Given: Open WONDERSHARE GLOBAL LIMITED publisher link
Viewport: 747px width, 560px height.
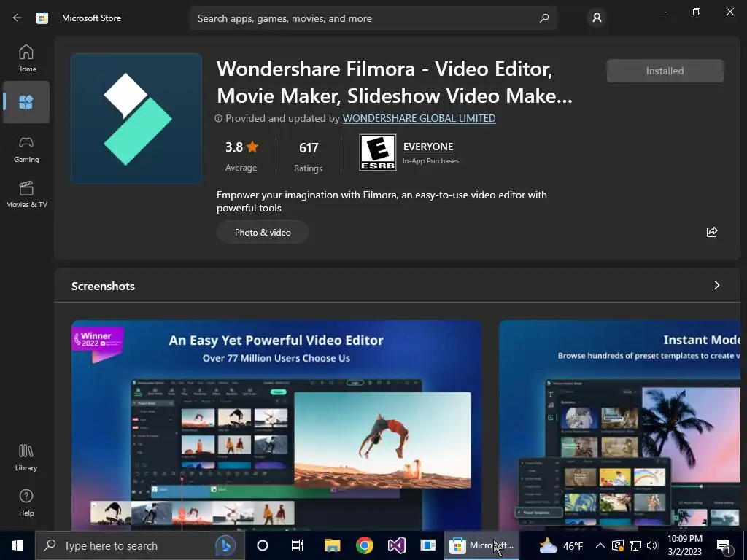Looking at the screenshot, I should point(419,118).
